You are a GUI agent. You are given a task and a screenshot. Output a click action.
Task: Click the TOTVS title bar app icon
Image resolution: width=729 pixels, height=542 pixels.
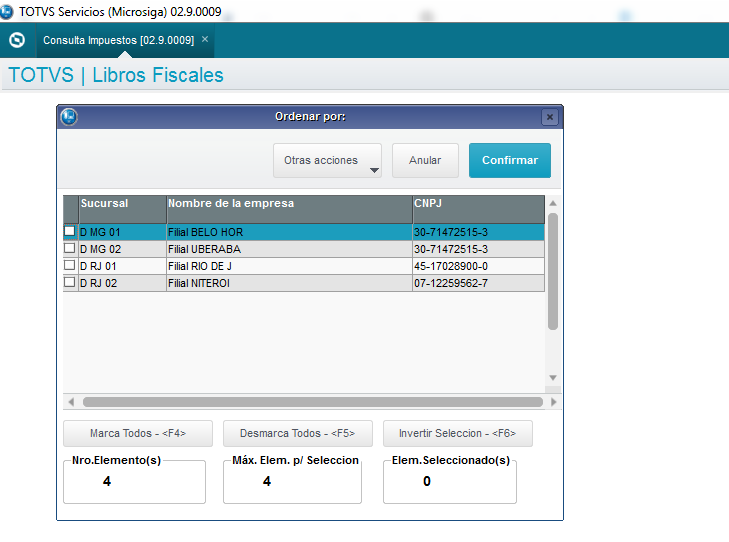point(7,12)
